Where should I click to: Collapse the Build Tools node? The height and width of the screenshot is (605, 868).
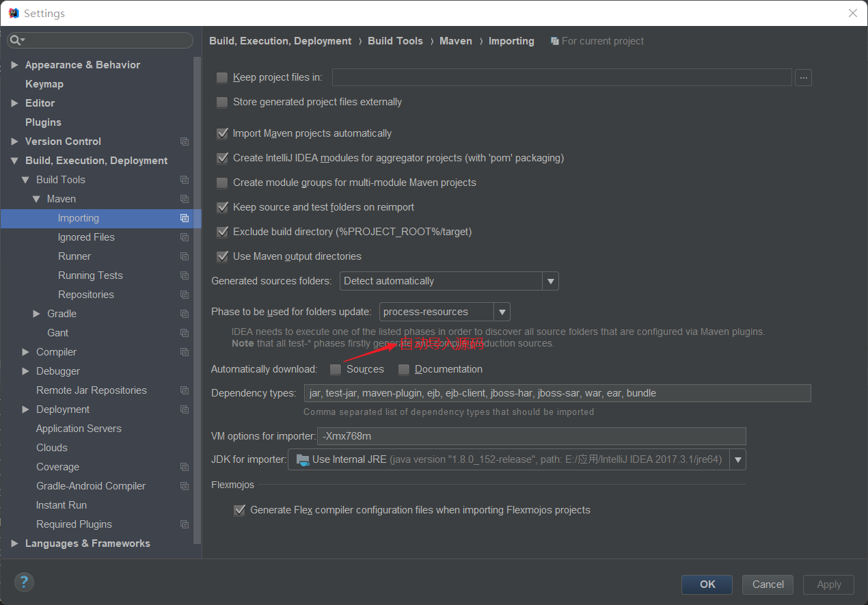(26, 180)
